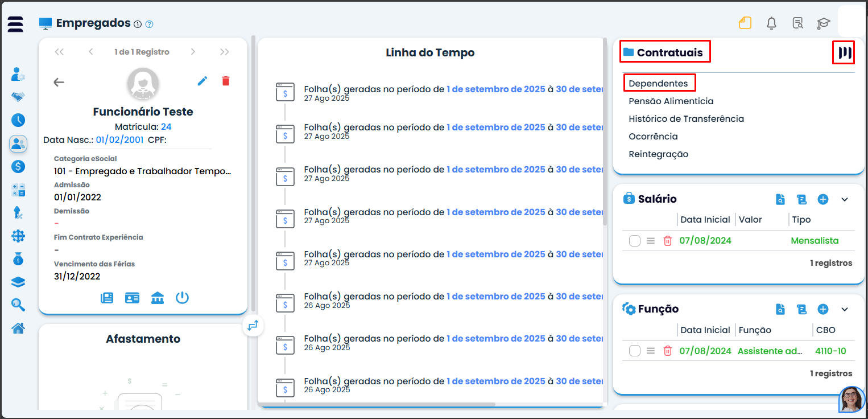Go to previous record arrow
868x419 pixels.
click(91, 52)
